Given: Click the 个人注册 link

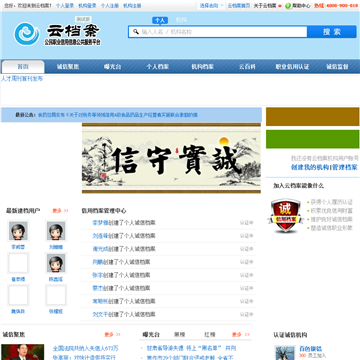Looking at the screenshot, I should click(110, 6).
